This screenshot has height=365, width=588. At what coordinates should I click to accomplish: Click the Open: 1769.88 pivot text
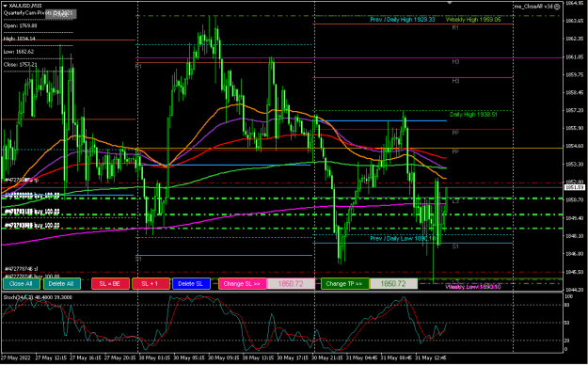click(x=21, y=26)
